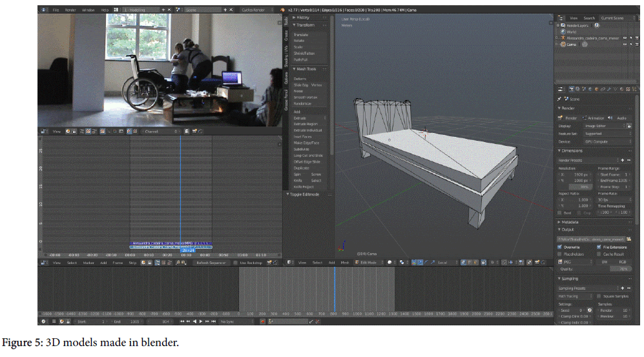Screen dimensions: 644x357
Task: Select the Constraints properties tab icon
Action: pyautogui.click(x=603, y=89)
